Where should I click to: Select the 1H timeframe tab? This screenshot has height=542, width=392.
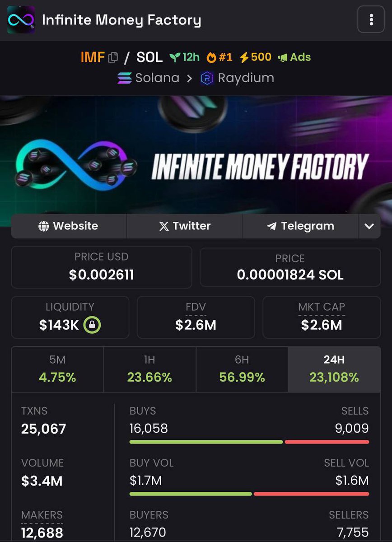(x=149, y=369)
